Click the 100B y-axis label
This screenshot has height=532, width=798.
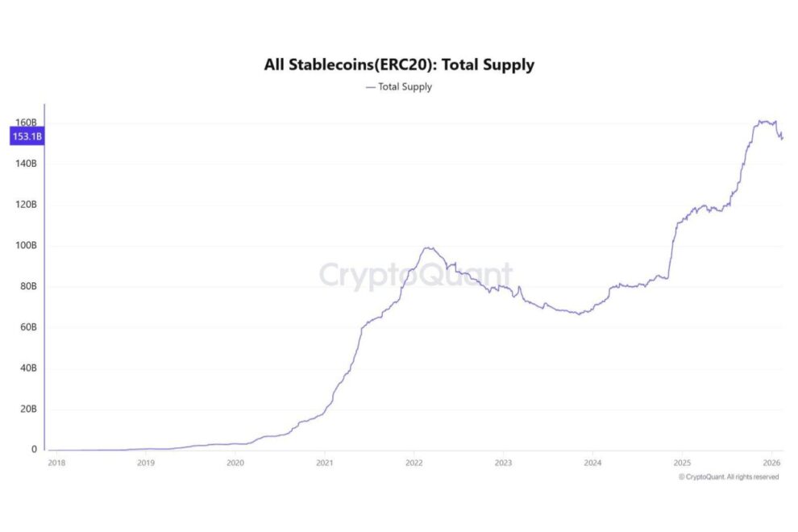click(26, 245)
